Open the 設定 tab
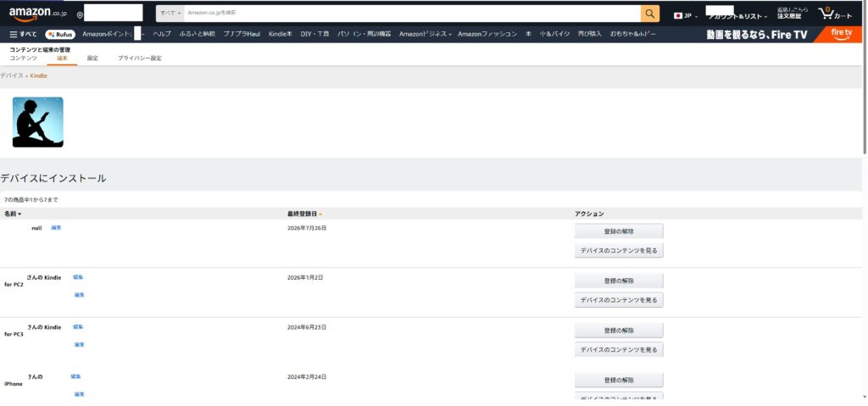 92,58
